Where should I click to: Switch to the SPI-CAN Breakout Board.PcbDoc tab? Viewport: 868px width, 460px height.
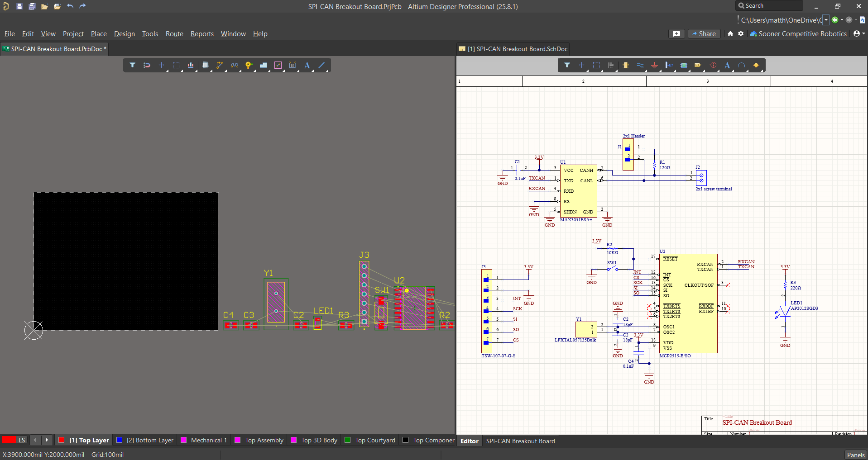pyautogui.click(x=54, y=49)
